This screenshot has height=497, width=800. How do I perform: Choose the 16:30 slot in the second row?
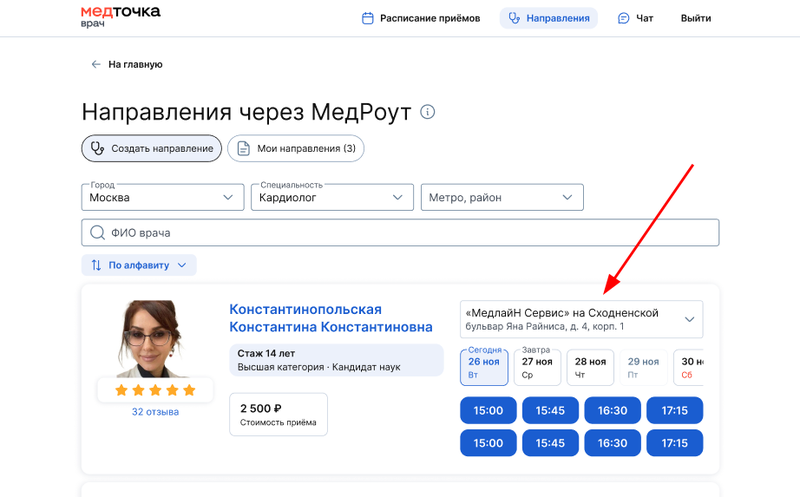point(612,443)
